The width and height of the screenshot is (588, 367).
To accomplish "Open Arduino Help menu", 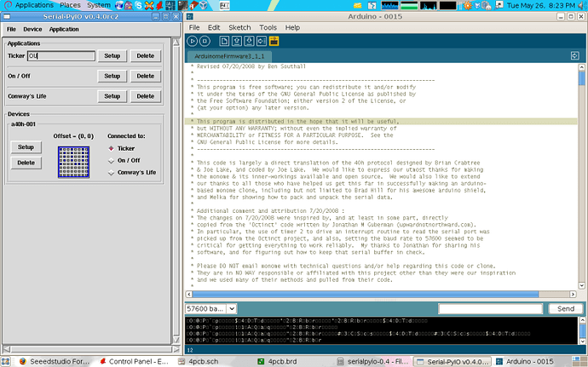I will (x=292, y=27).
